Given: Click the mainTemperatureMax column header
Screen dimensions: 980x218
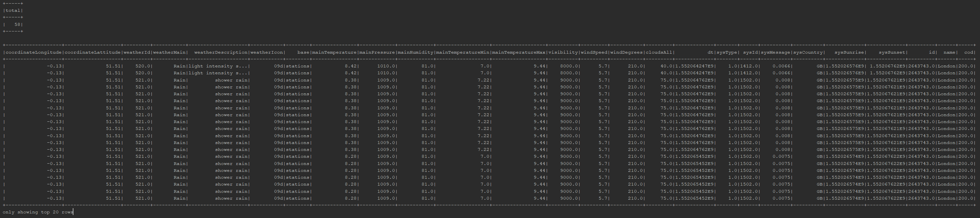Looking at the screenshot, I should coord(519,52).
